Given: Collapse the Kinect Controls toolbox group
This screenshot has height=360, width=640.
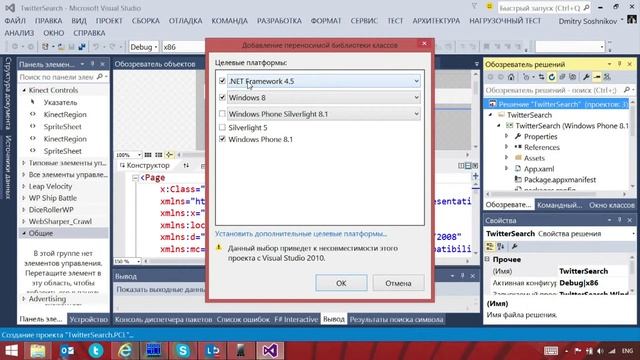Looking at the screenshot, I should (x=24, y=90).
